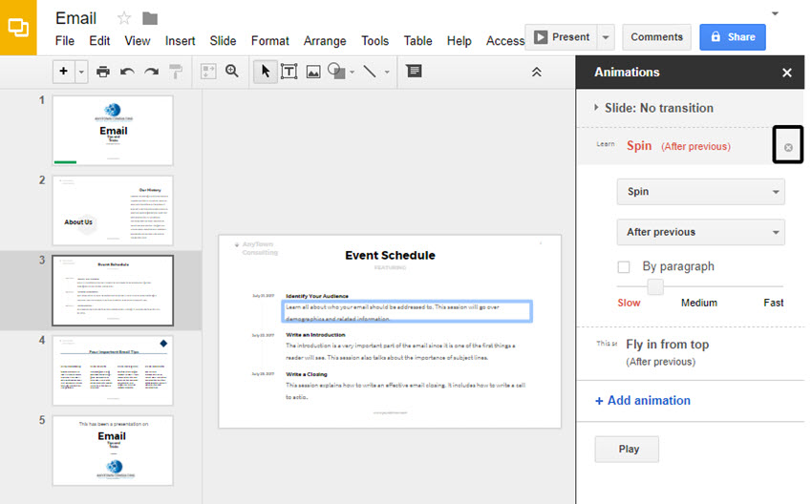Open the After previous trigger dropdown
Image resolution: width=812 pixels, height=504 pixels.
(x=700, y=232)
